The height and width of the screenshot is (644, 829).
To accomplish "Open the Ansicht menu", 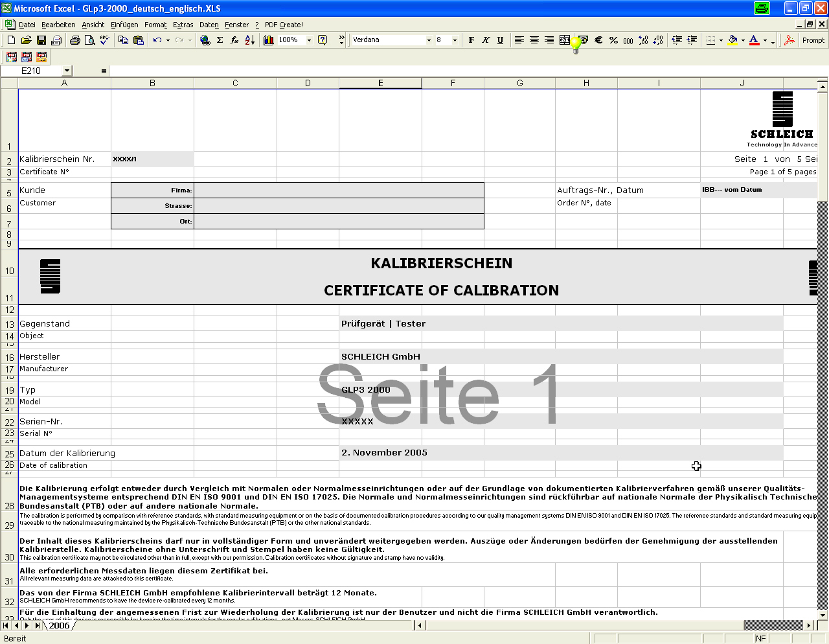I will click(x=93, y=25).
